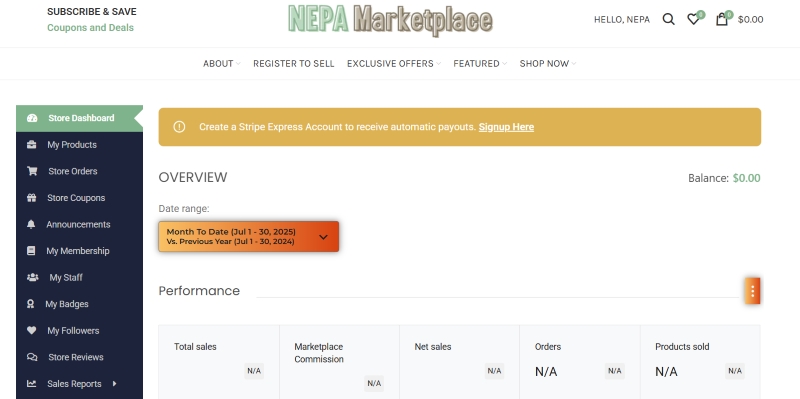Click the Balance $0.00 amount
This screenshot has height=399, width=800.
(x=746, y=178)
